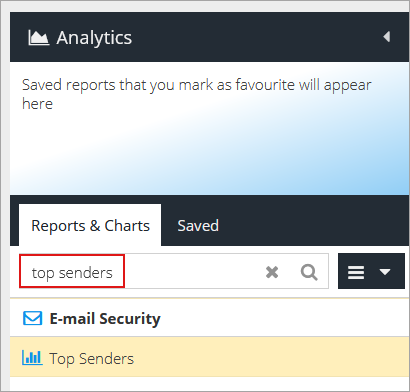The height and width of the screenshot is (392, 410).
Task: Click the Analytics area-chart icon in the header
Action: pyautogui.click(x=39, y=37)
